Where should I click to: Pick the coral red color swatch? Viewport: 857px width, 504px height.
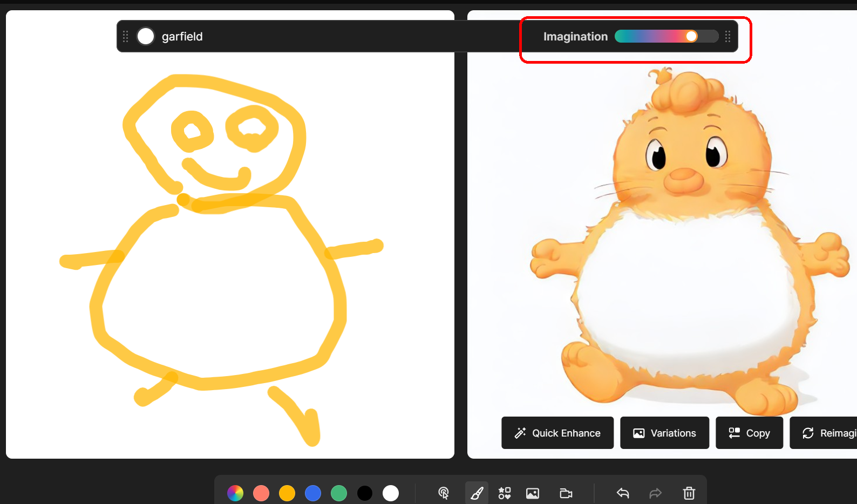pyautogui.click(x=261, y=493)
